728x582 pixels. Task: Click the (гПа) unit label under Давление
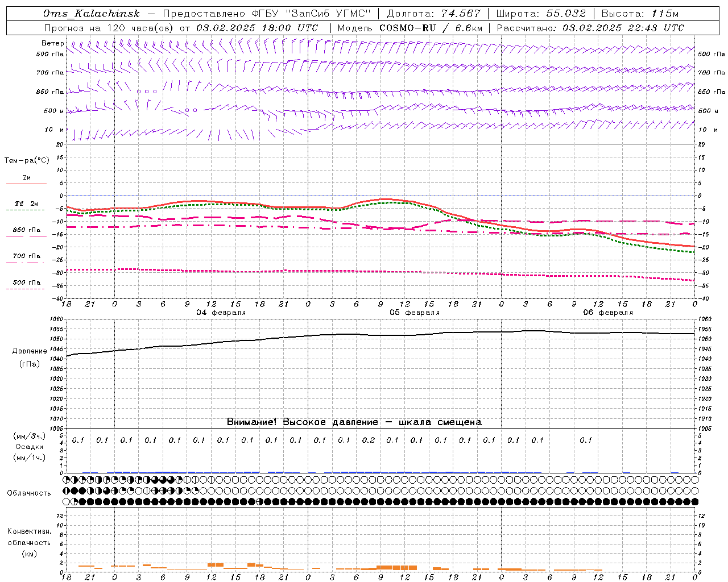(x=30, y=364)
